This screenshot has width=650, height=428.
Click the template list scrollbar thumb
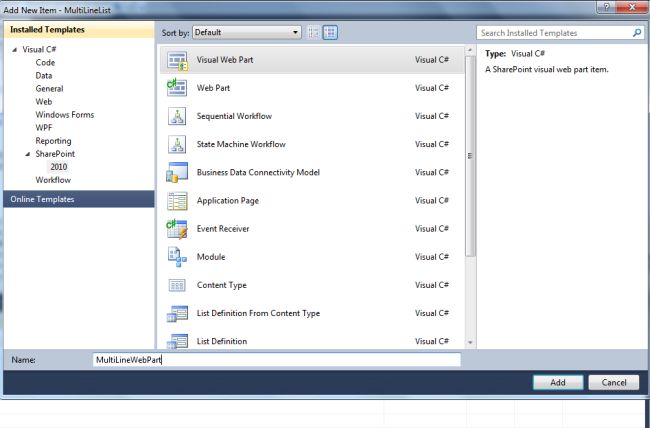[x=470, y=156]
